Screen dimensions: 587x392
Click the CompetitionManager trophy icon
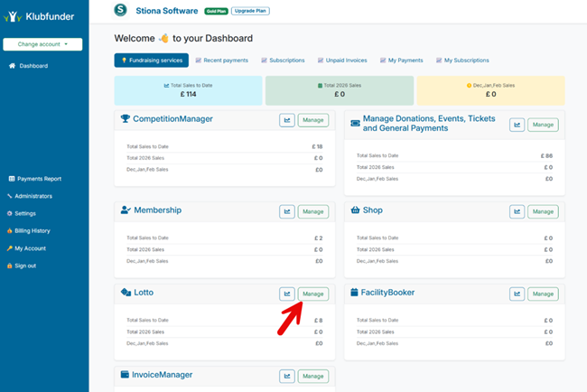pyautogui.click(x=125, y=118)
